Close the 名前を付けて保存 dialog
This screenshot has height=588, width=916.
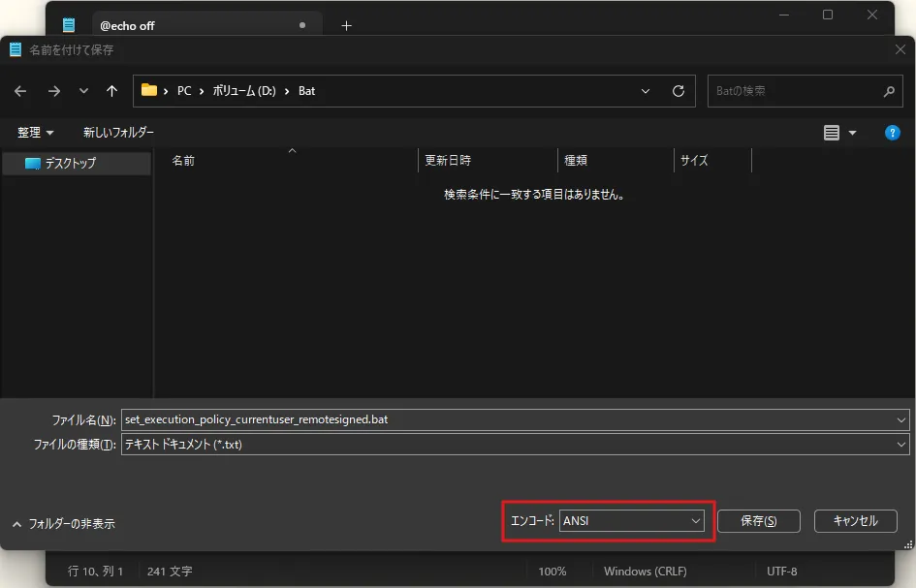pos(900,49)
